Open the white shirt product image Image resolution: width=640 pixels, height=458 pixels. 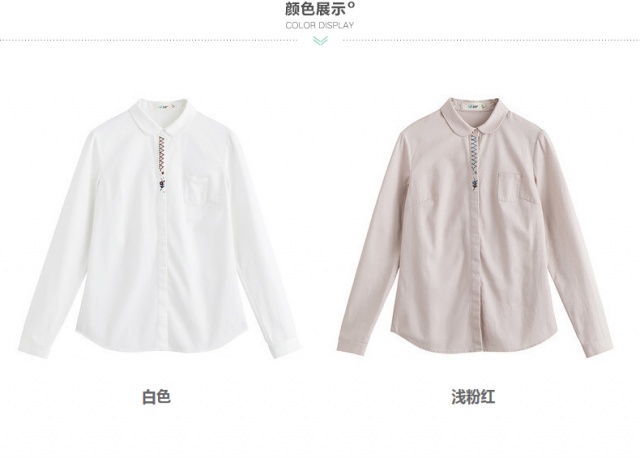pos(159,228)
